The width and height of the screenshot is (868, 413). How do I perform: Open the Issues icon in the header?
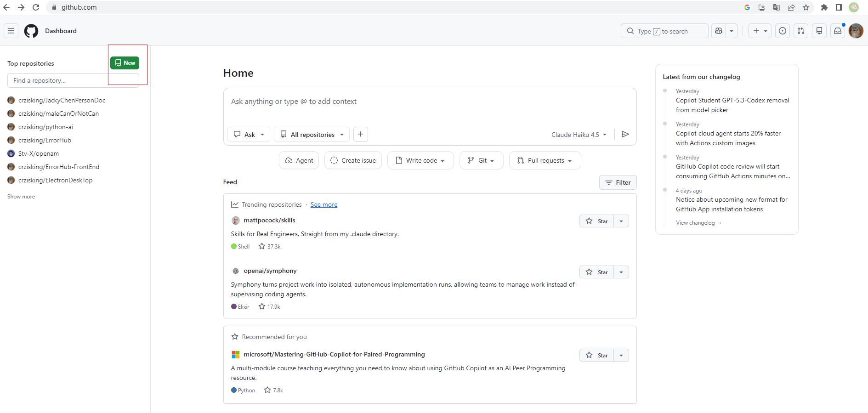783,31
